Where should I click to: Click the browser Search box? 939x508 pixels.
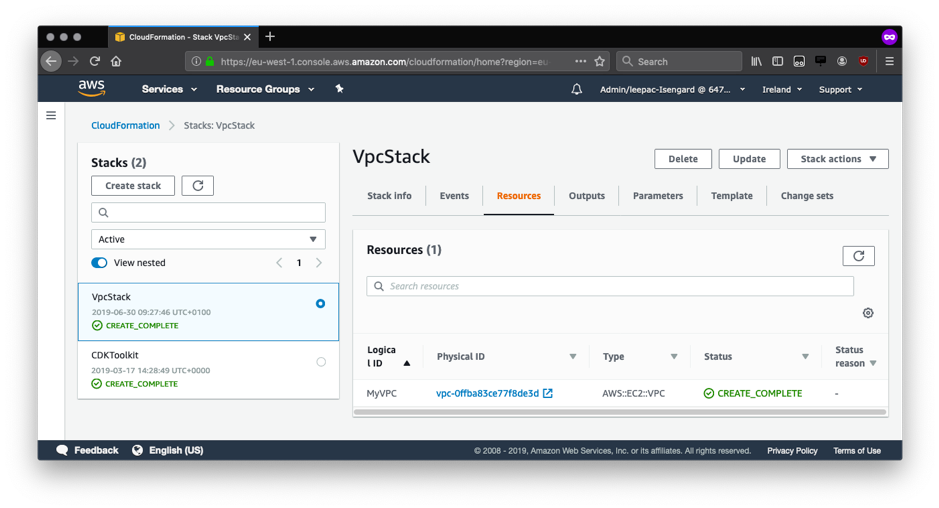pyautogui.click(x=679, y=61)
